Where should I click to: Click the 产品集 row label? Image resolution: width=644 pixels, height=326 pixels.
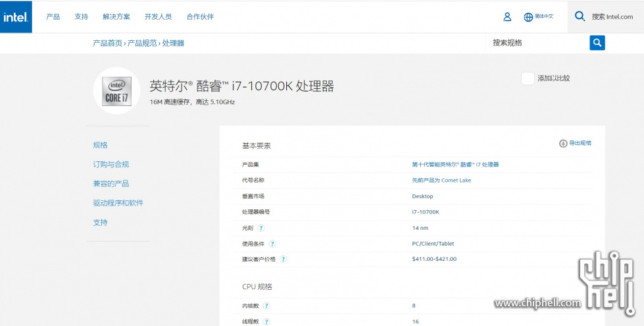coord(251,165)
